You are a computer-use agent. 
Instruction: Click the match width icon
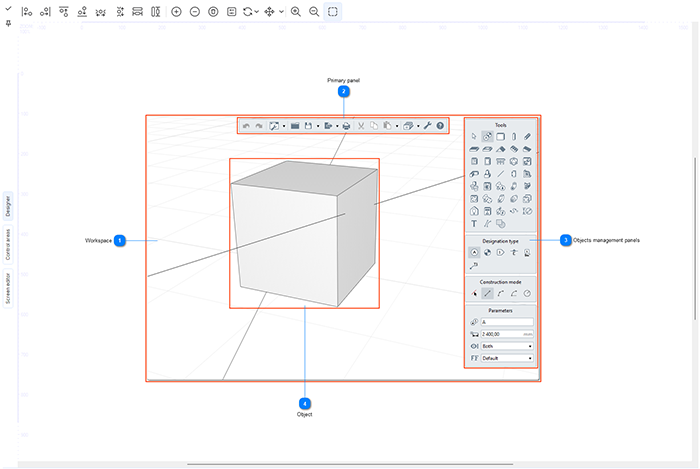(x=138, y=12)
